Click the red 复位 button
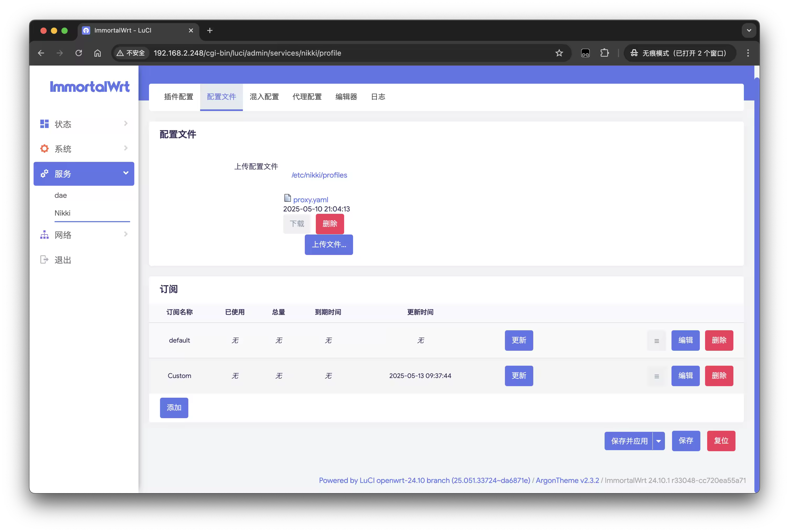The height and width of the screenshot is (532, 789). pyautogui.click(x=721, y=441)
